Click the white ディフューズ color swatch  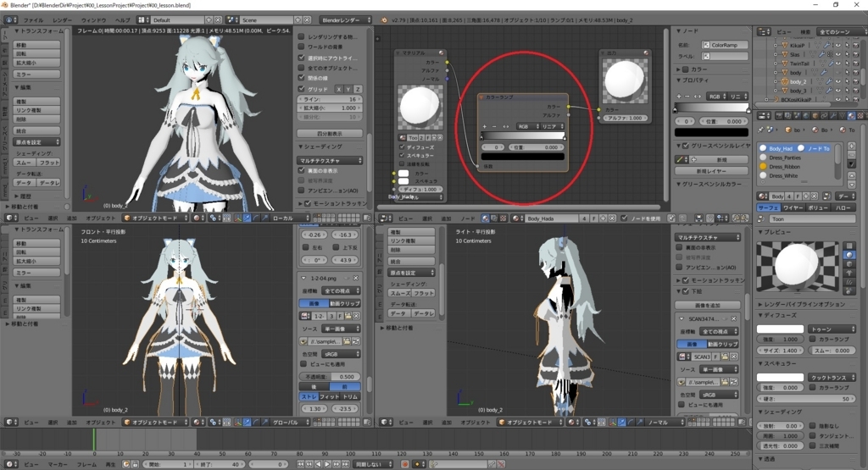click(x=780, y=329)
